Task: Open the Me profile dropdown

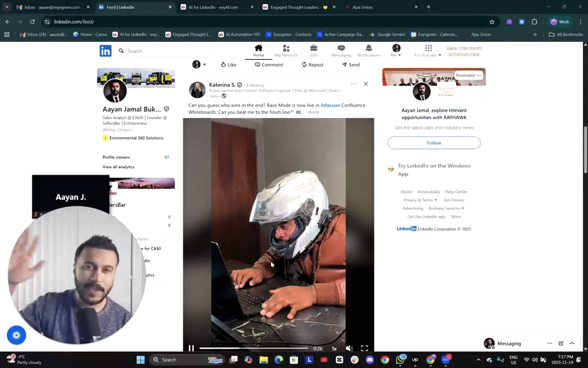Action: click(395, 49)
